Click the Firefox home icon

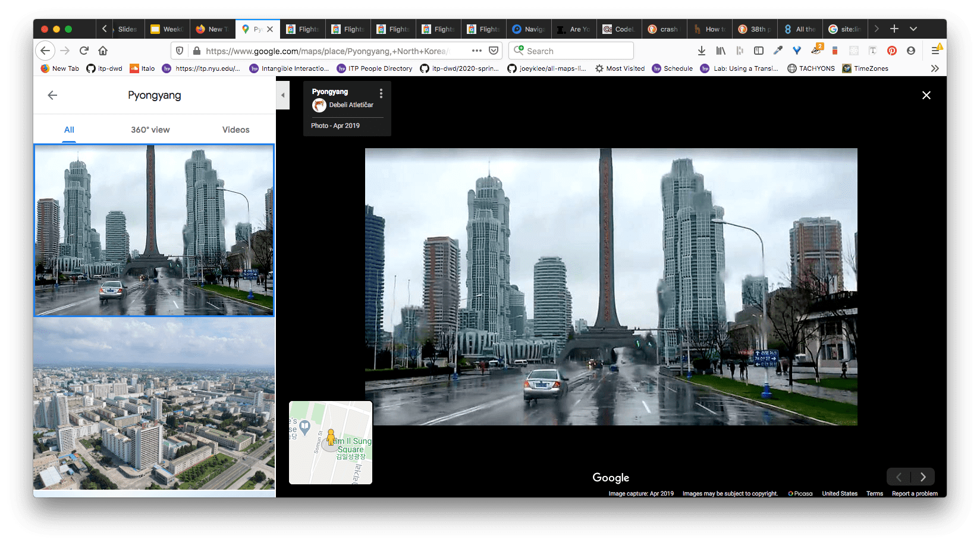click(103, 51)
